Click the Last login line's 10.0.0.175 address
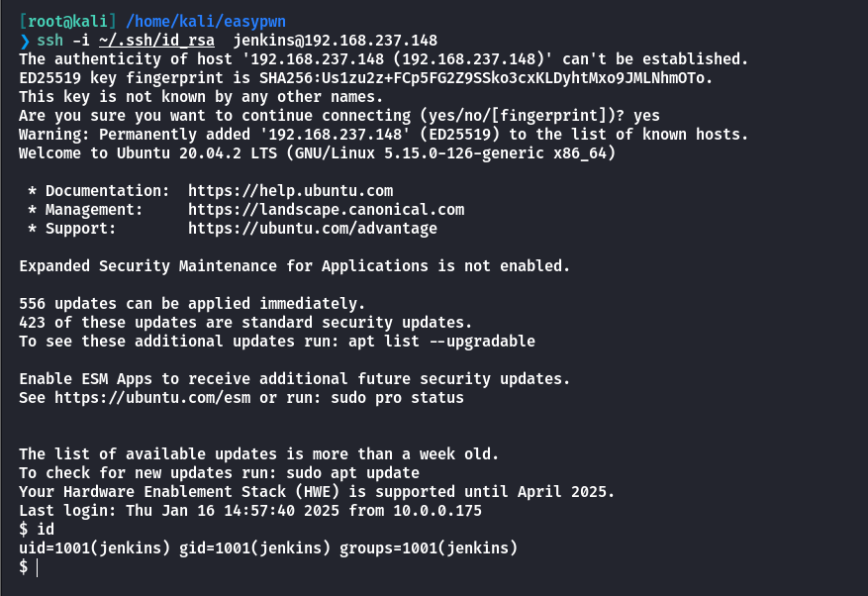The image size is (868, 596). 437,511
